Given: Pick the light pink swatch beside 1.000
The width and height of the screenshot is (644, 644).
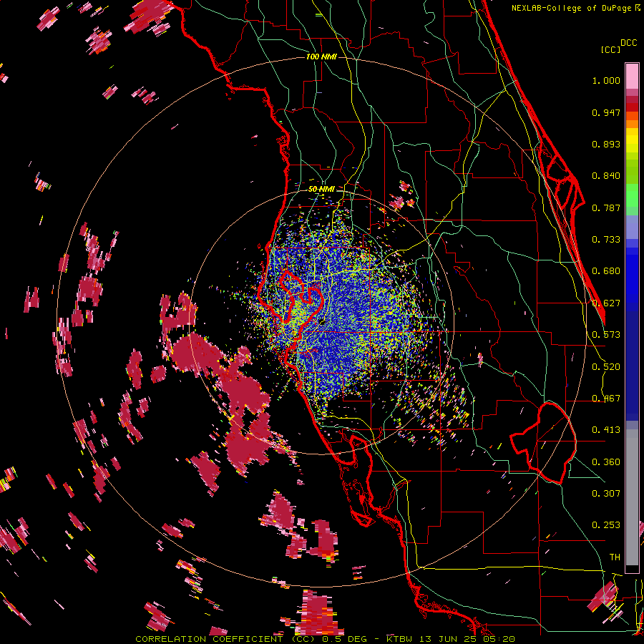Looking at the screenshot, I should [632, 77].
